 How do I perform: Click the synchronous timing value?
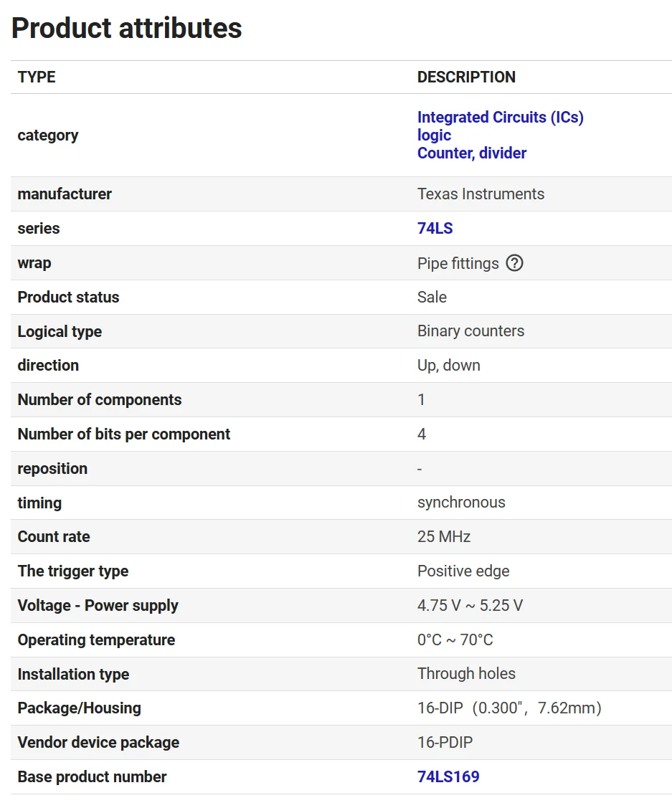click(x=461, y=502)
